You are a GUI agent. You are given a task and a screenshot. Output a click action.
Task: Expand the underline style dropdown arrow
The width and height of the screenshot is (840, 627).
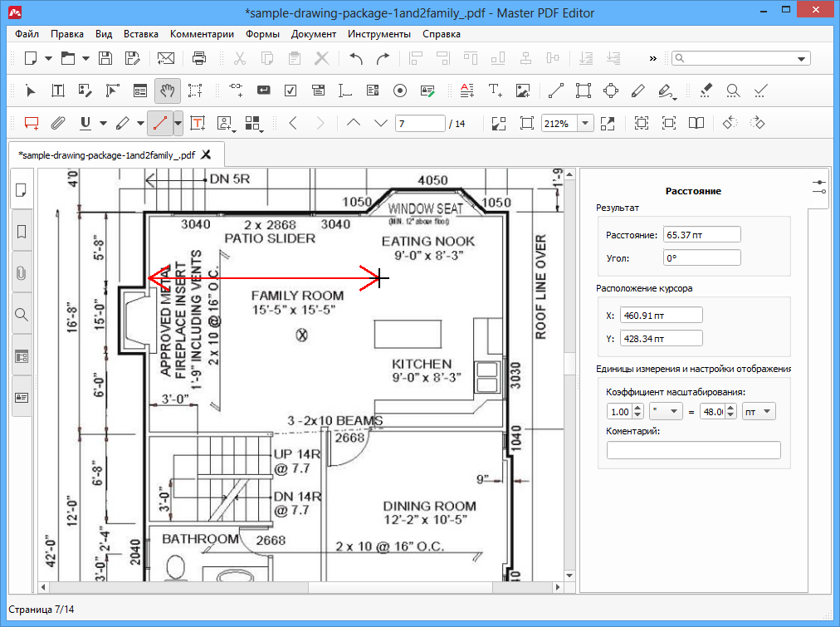[103, 123]
